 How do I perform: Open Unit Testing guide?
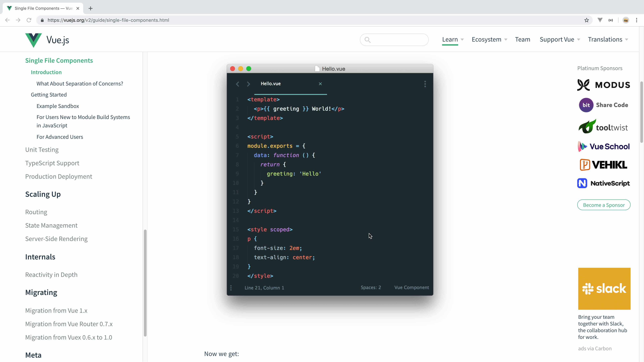coord(42,150)
